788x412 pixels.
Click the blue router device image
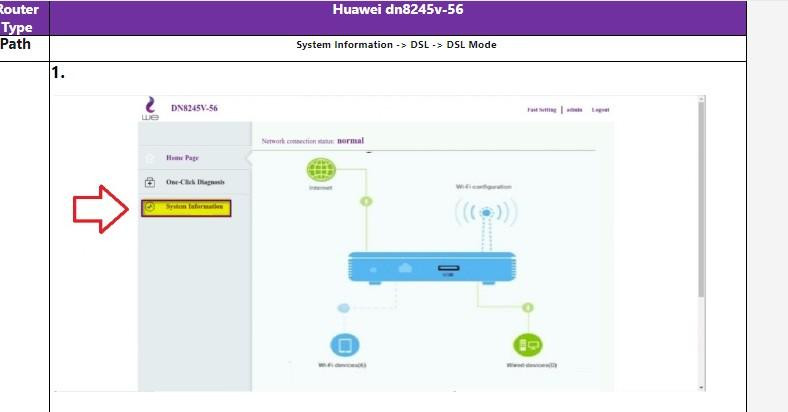pos(432,267)
